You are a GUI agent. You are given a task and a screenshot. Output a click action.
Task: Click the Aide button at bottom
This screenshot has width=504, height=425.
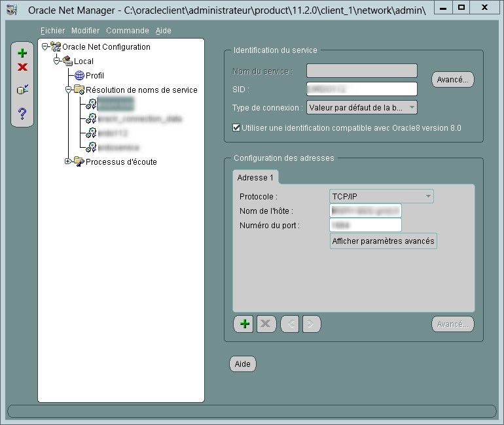click(242, 364)
